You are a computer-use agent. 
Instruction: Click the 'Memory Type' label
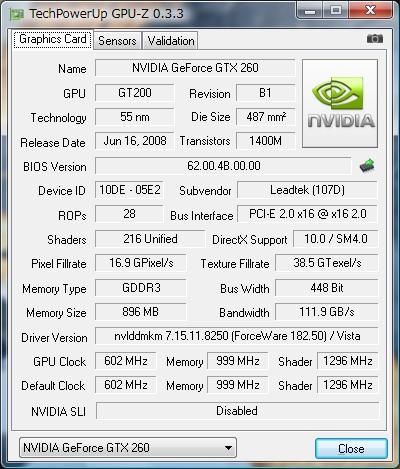tap(54, 289)
